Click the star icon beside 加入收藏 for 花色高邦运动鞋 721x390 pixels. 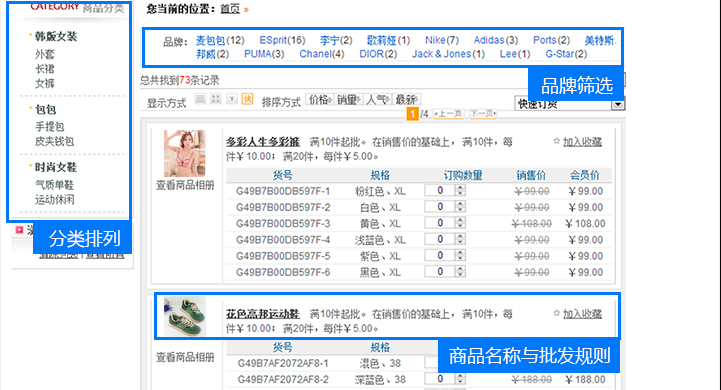556,313
